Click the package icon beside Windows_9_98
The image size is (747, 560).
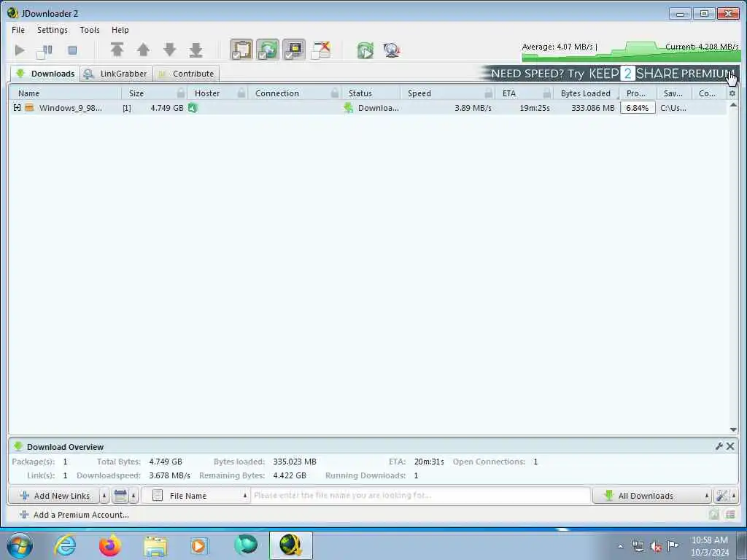pos(29,108)
